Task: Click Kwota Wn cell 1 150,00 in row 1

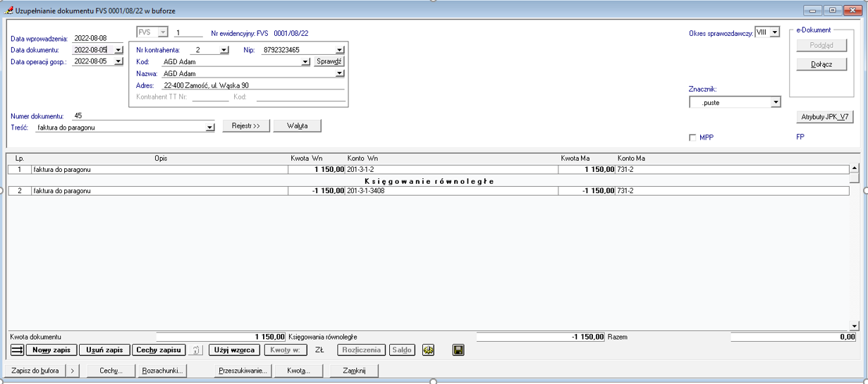Action: pos(317,170)
